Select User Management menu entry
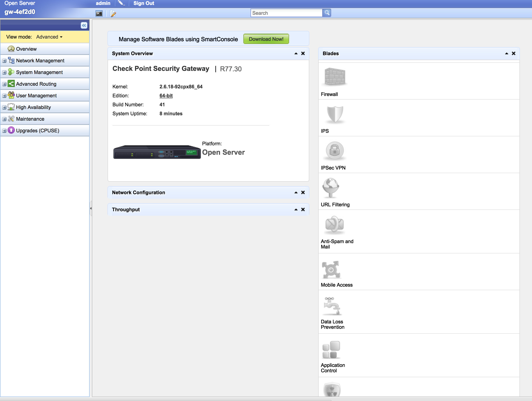The image size is (532, 401). (x=45, y=96)
